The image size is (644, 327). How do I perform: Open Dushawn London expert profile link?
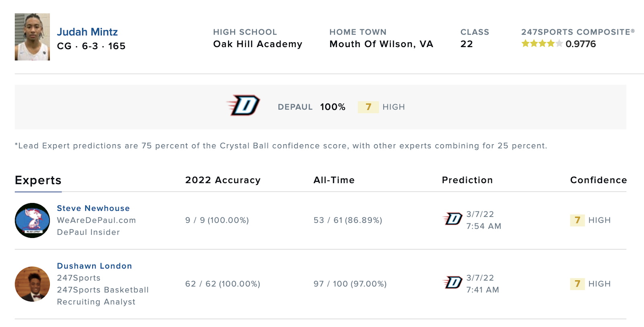pos(95,266)
